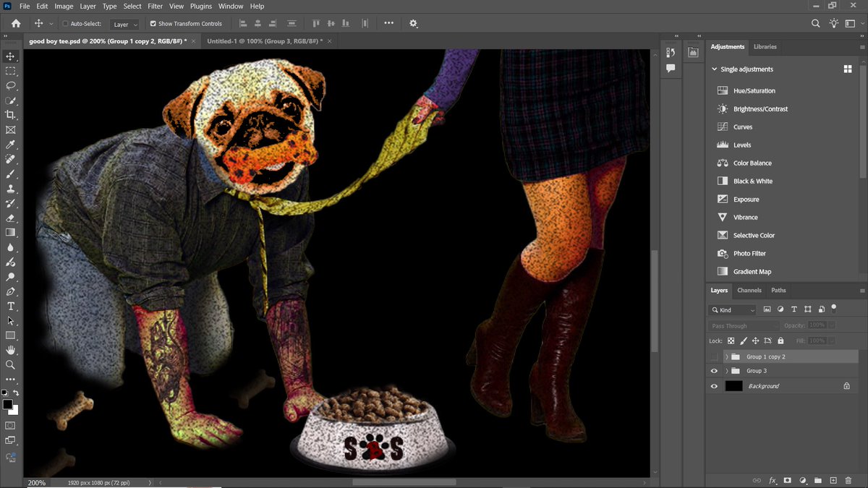Click the 200% zoom level field

[x=38, y=482]
